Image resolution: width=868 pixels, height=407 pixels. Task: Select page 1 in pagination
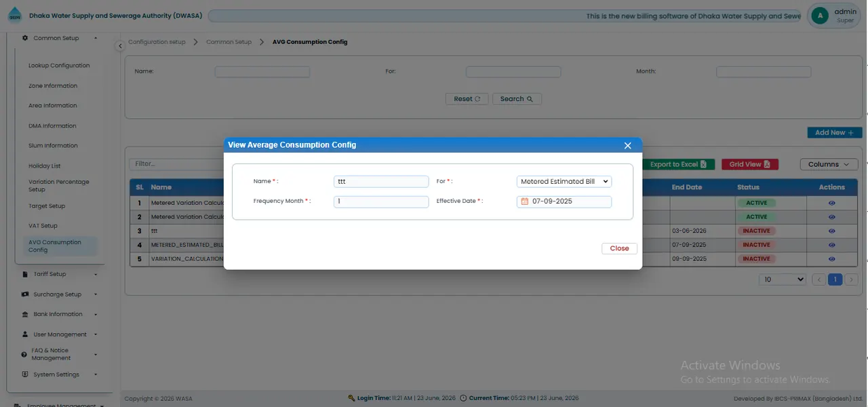point(835,279)
